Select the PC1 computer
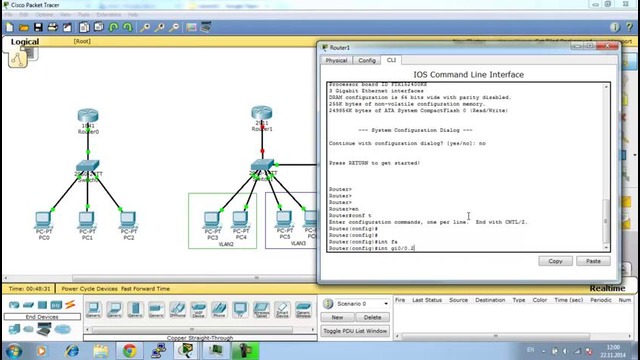Image resolution: width=640 pixels, height=360 pixels. [87, 220]
